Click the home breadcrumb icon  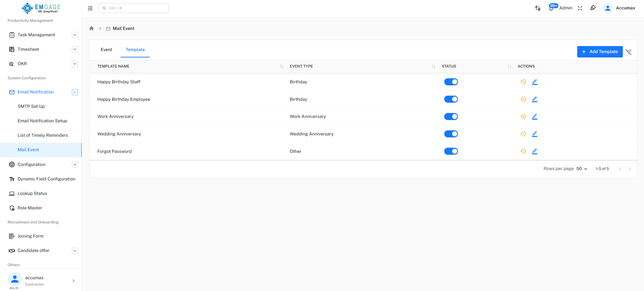pyautogui.click(x=91, y=28)
